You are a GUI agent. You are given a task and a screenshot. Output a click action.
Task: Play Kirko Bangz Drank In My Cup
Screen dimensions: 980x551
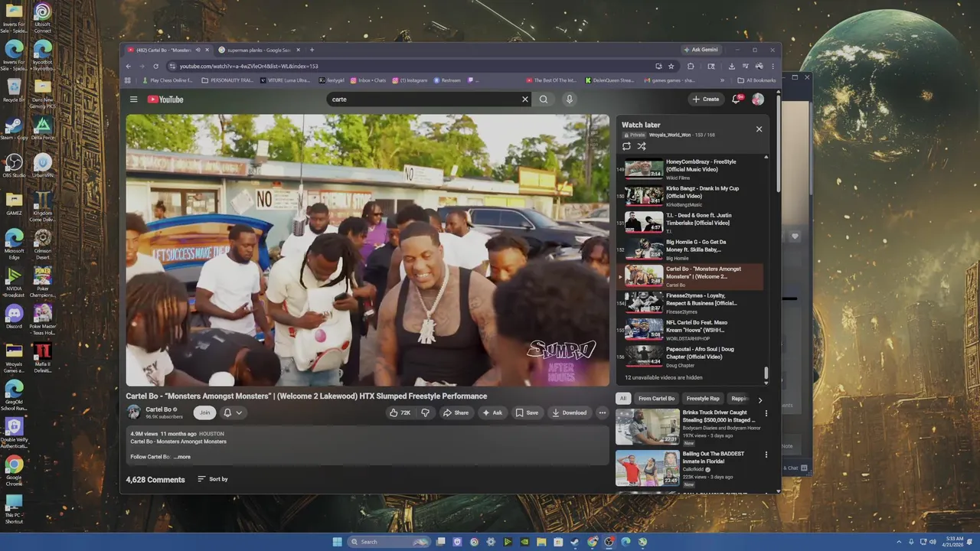pyautogui.click(x=689, y=196)
